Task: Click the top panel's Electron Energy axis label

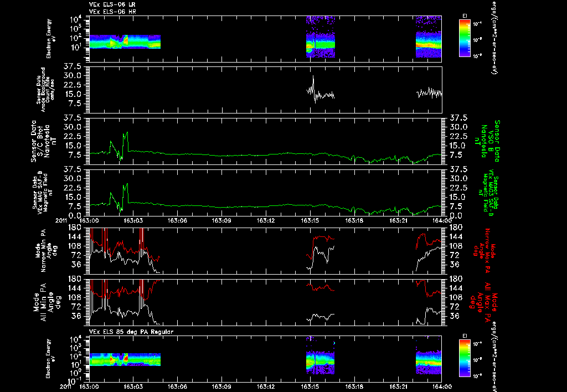Action: pyautogui.click(x=51, y=38)
